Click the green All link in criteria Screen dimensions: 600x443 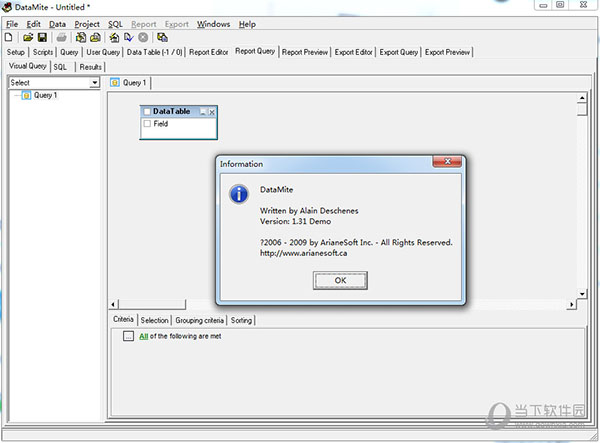click(143, 336)
